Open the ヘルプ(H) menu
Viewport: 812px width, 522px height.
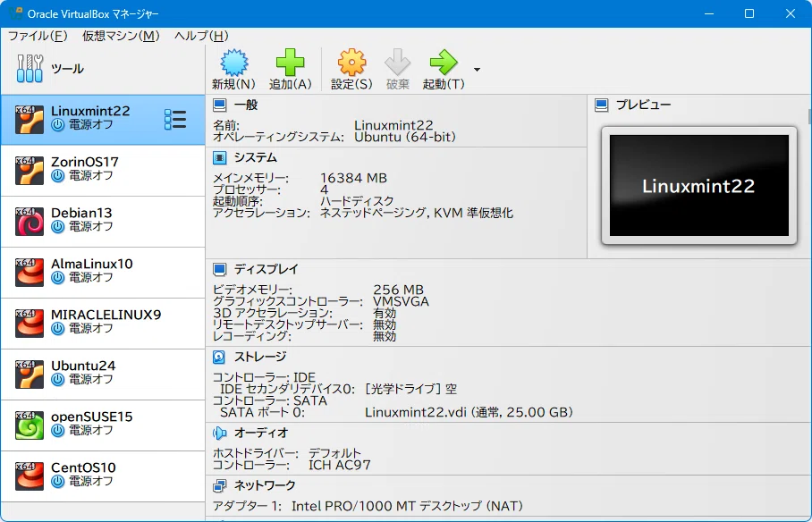[201, 36]
